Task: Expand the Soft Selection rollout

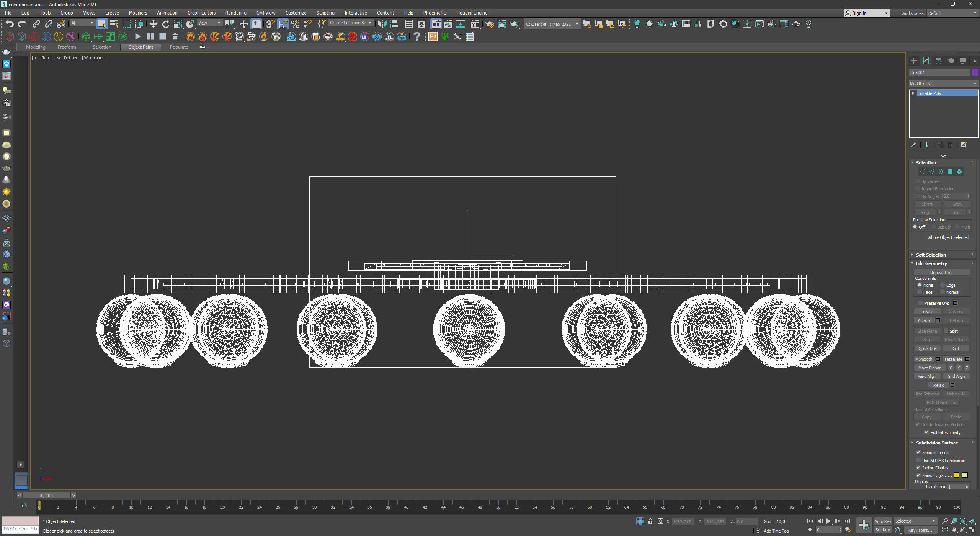Action: [x=930, y=255]
